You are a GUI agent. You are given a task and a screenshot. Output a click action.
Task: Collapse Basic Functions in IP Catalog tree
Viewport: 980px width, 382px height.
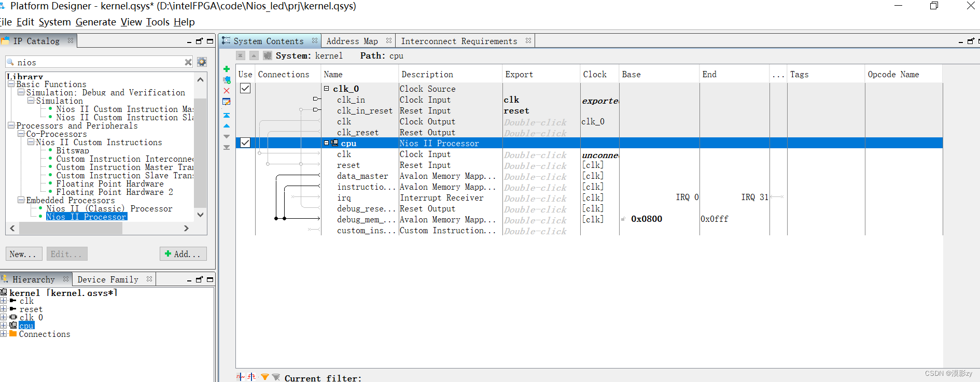pos(11,84)
